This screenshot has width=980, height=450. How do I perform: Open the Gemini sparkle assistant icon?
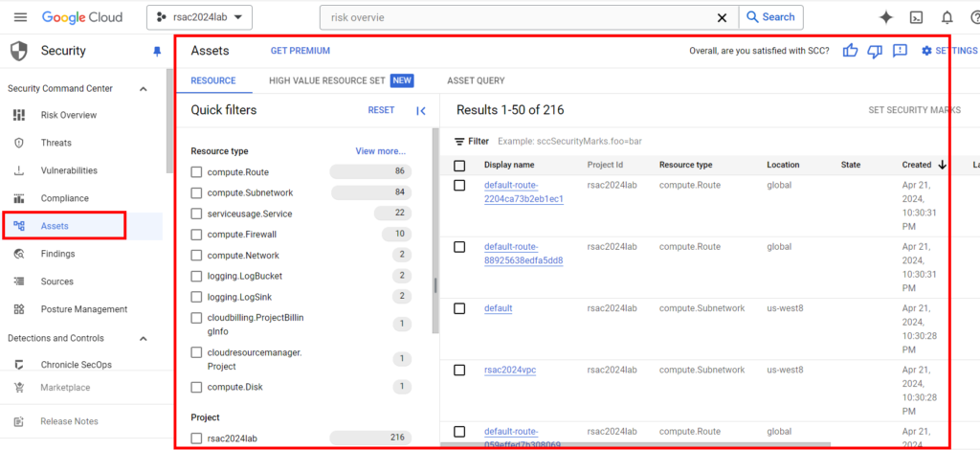pos(885,17)
